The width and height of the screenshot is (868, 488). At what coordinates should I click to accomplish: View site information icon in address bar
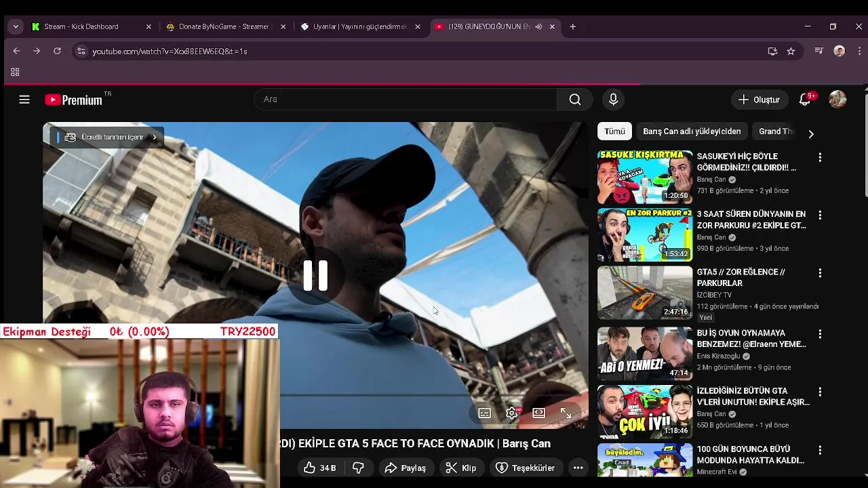[81, 51]
